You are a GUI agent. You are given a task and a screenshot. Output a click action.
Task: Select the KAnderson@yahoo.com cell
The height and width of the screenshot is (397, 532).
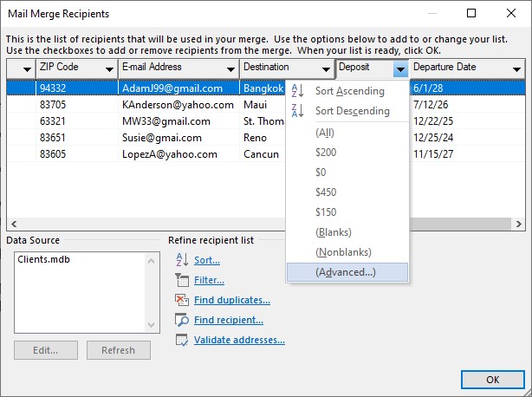coord(178,105)
